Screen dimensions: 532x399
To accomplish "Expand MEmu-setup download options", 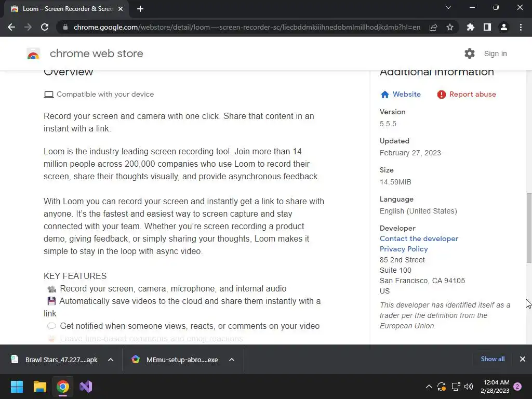I will pos(232,360).
